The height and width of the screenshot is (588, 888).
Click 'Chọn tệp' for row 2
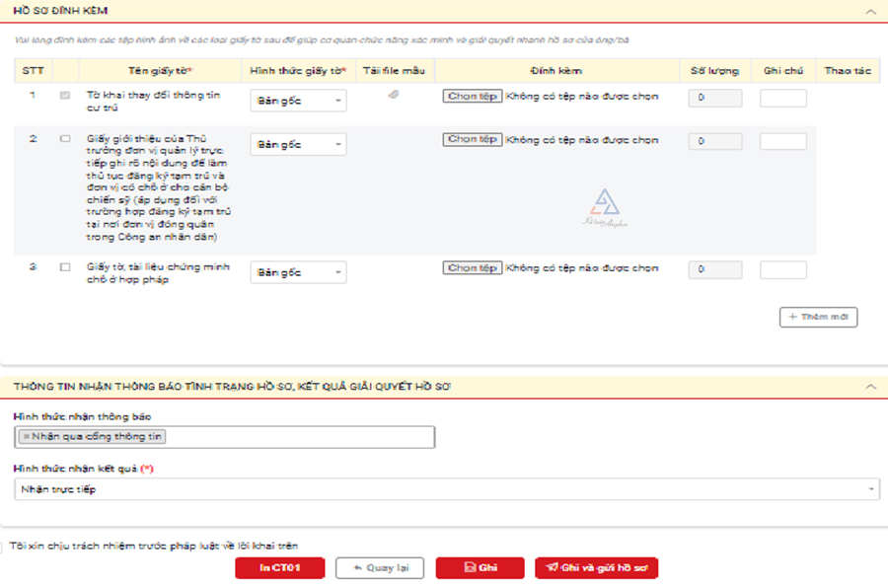pos(472,140)
